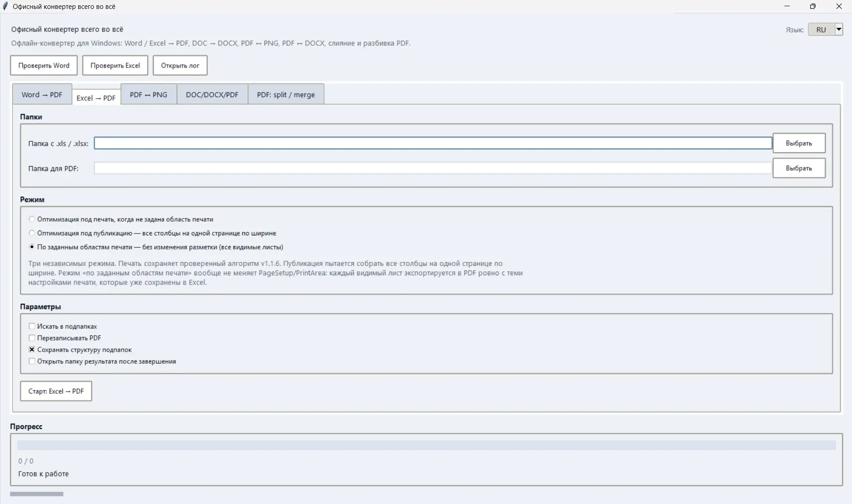The width and height of the screenshot is (852, 504).
Task: Switch to DOC/DOCX/PDF tab
Action: coord(212,94)
